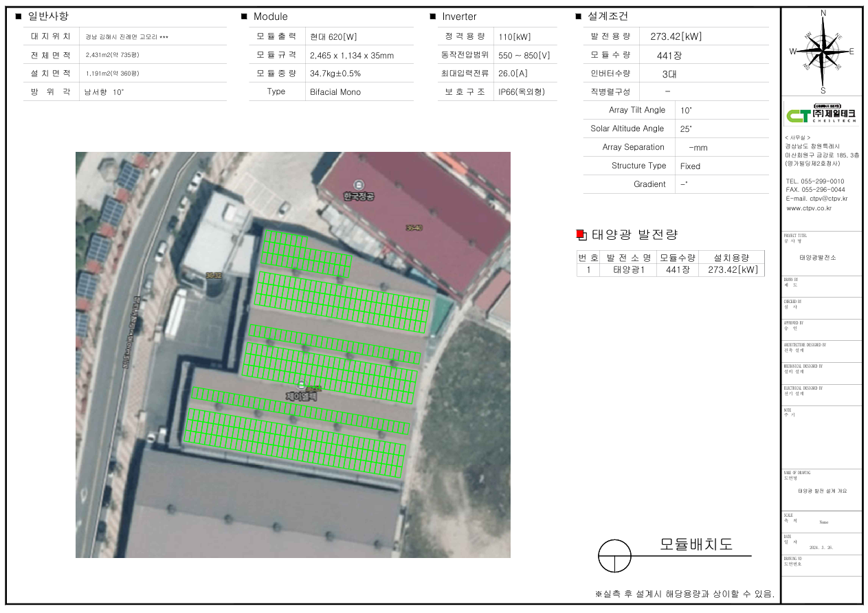868x613 pixels.
Task: Click the black square bullet before Inverter
Action: pos(433,16)
